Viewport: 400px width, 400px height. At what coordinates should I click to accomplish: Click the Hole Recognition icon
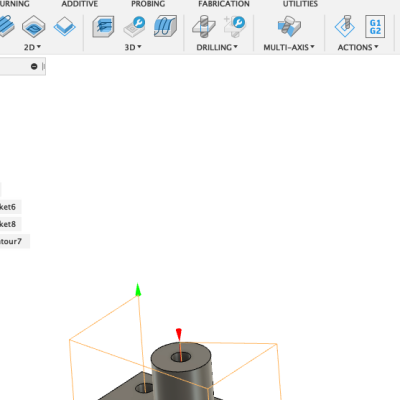(235, 26)
